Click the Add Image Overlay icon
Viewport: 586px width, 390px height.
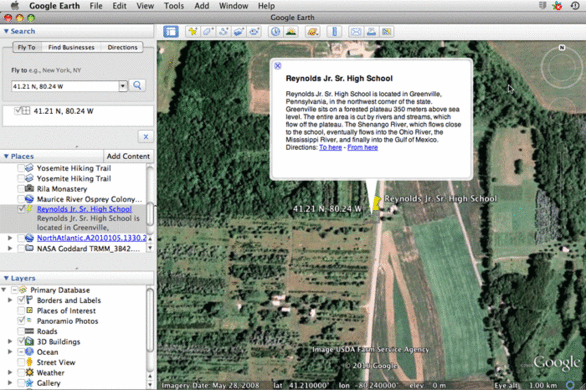pyautogui.click(x=239, y=32)
